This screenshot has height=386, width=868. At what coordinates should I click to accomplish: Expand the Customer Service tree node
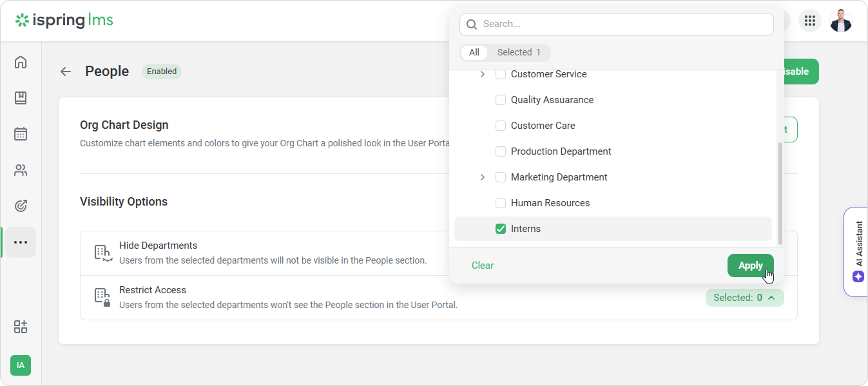point(483,74)
